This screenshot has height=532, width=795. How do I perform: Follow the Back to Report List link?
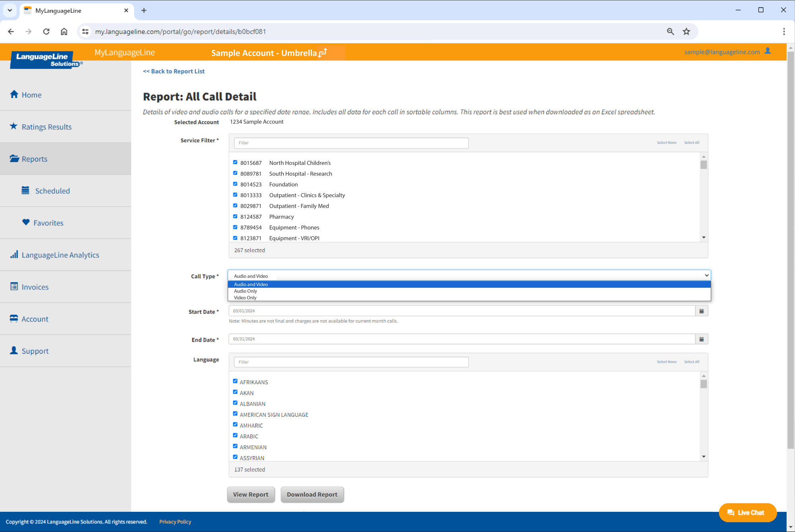click(174, 72)
